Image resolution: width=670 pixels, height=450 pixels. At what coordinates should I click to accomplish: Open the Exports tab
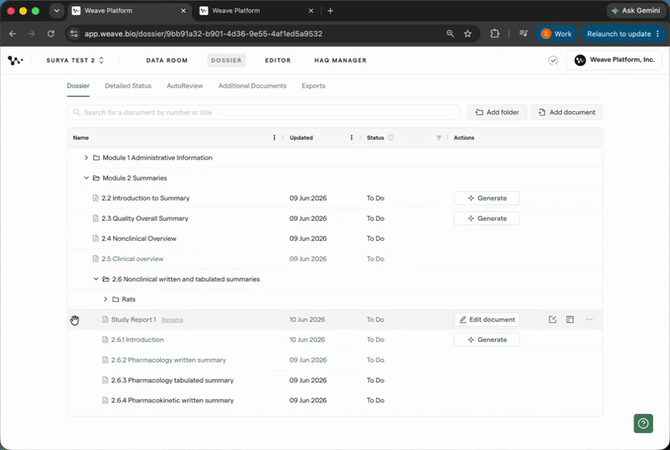(313, 86)
